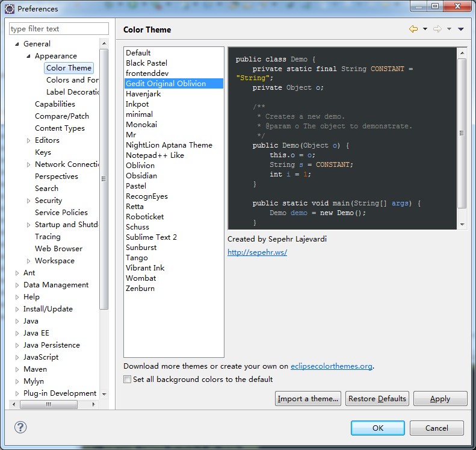Select the Notepad++ Like theme
This screenshot has height=450, width=476.
click(x=174, y=155)
